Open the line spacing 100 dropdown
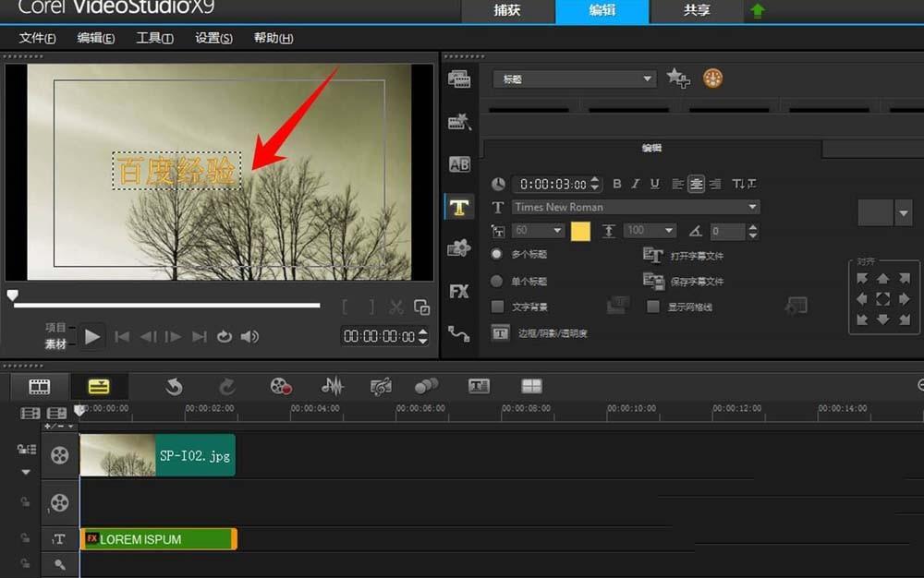 coord(647,230)
